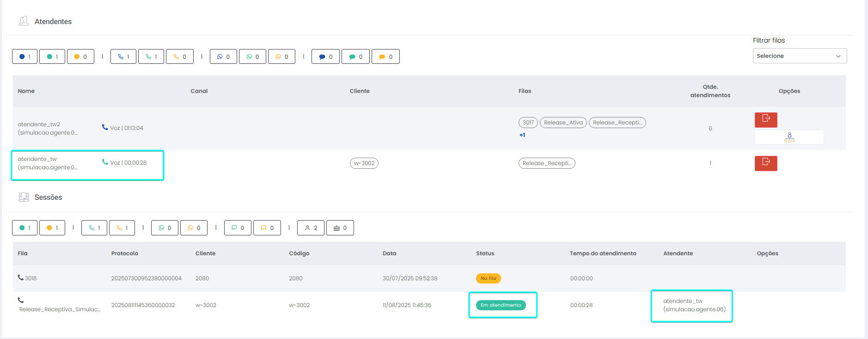Sort attendants by the Nome column header
This screenshot has width=868, height=339.
[x=26, y=91]
